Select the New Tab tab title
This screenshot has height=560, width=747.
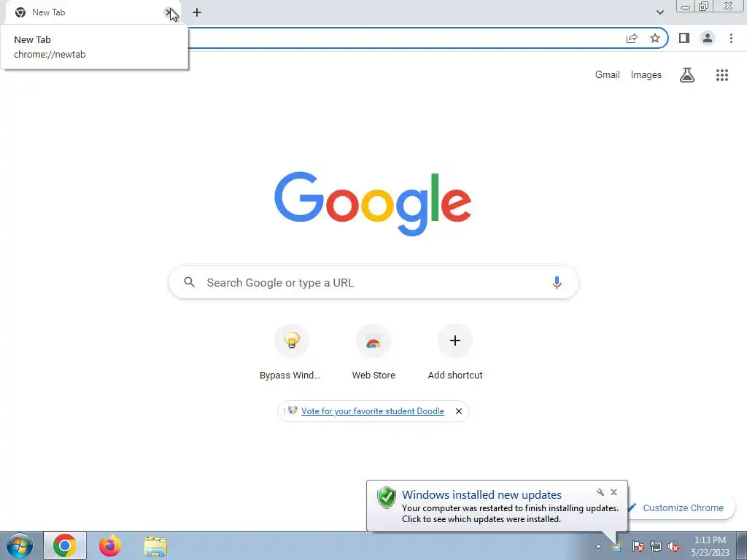point(49,12)
